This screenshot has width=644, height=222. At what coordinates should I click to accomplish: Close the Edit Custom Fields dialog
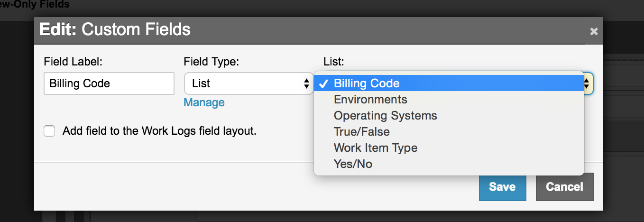click(594, 32)
